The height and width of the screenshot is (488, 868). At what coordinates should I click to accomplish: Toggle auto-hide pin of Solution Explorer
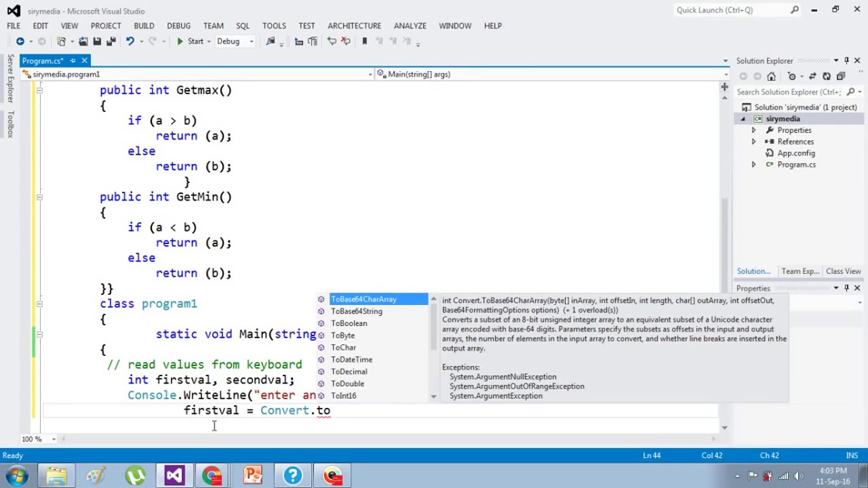[846, 61]
